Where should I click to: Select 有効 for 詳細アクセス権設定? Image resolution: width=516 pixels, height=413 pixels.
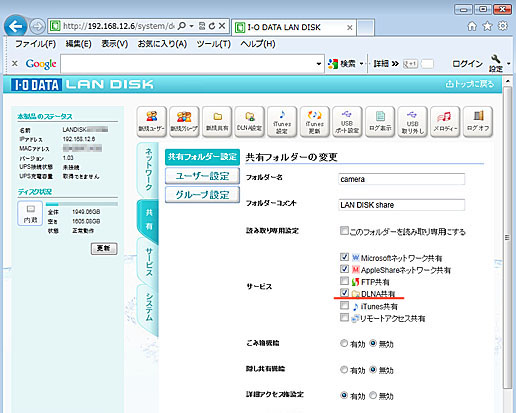(344, 395)
